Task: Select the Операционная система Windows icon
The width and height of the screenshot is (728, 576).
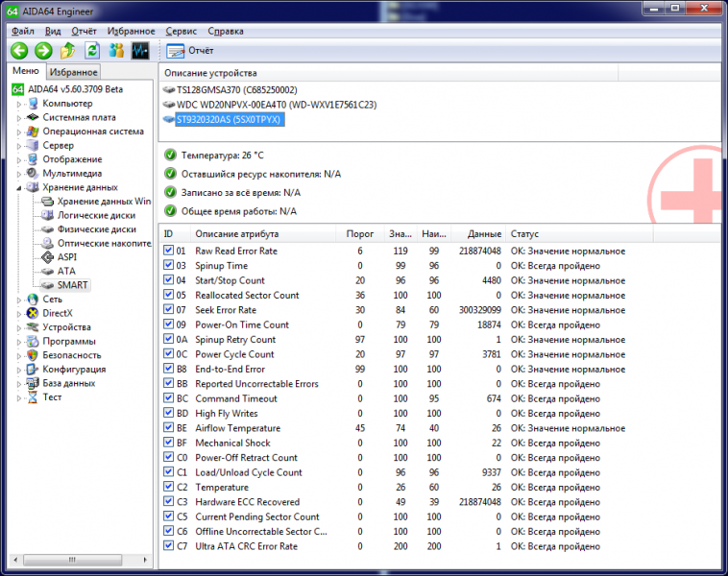Action: [33, 132]
